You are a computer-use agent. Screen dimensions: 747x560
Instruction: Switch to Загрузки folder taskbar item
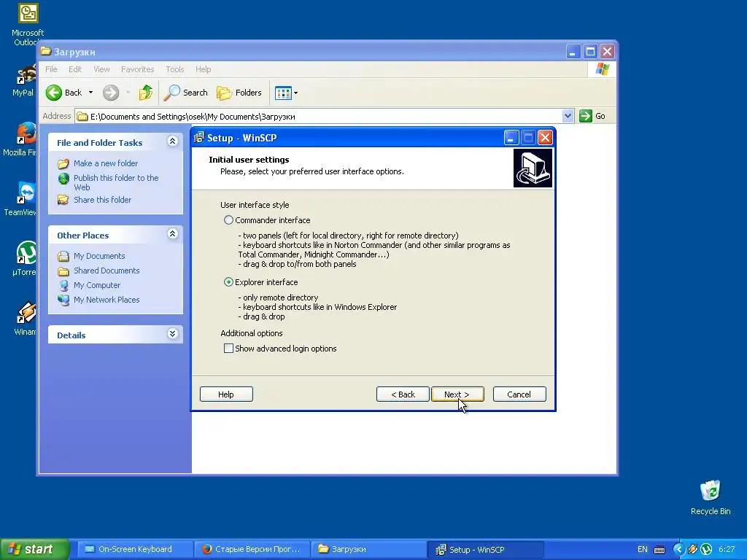(x=369, y=549)
